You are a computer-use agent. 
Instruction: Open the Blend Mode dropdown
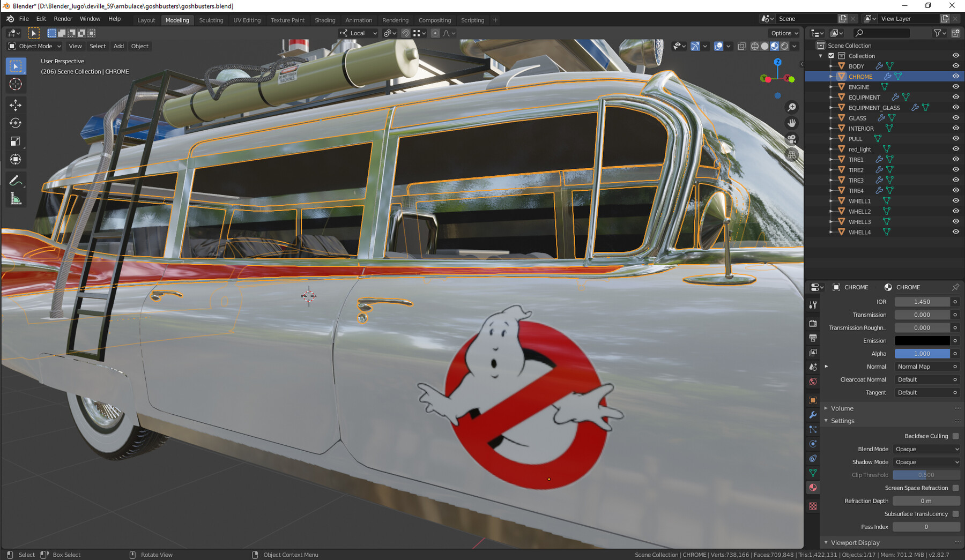pos(926,449)
